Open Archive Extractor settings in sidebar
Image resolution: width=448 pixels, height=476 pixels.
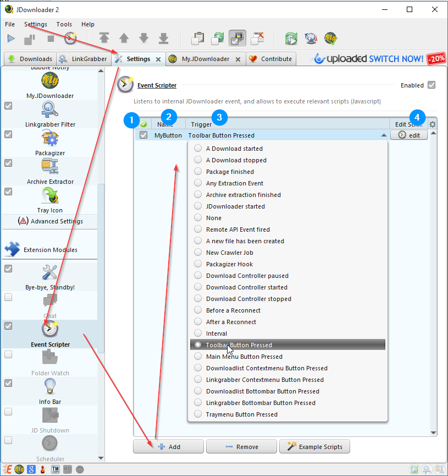[x=49, y=172]
